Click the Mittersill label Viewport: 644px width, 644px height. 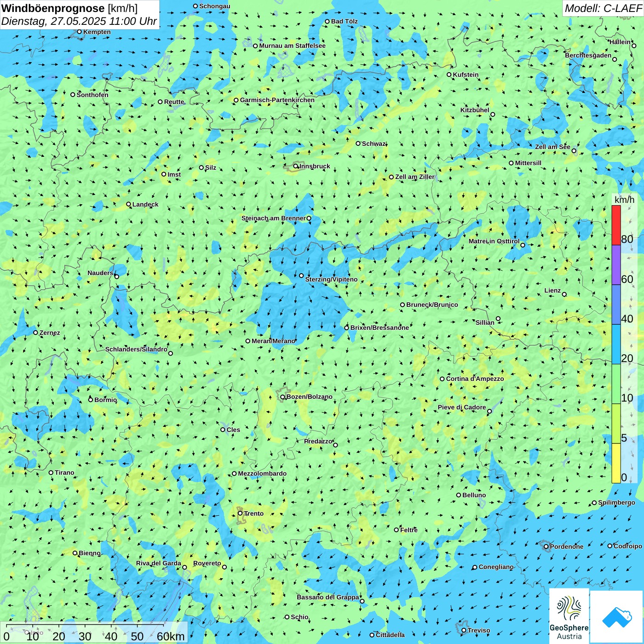(x=528, y=163)
